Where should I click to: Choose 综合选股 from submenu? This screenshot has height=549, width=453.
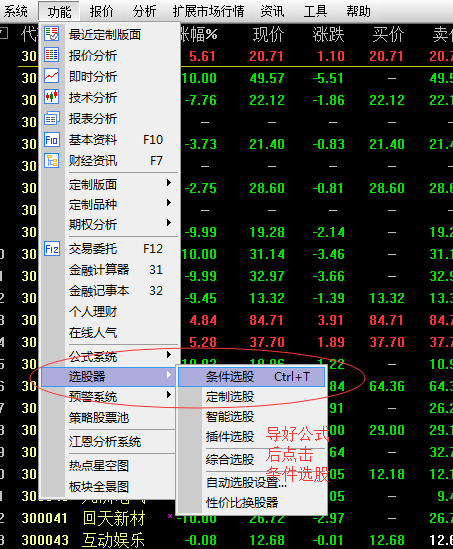[251, 459]
